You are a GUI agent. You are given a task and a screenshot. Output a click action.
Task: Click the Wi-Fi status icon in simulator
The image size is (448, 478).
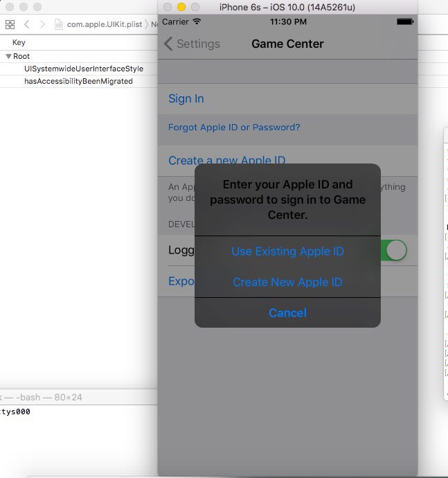pyautogui.click(x=197, y=21)
